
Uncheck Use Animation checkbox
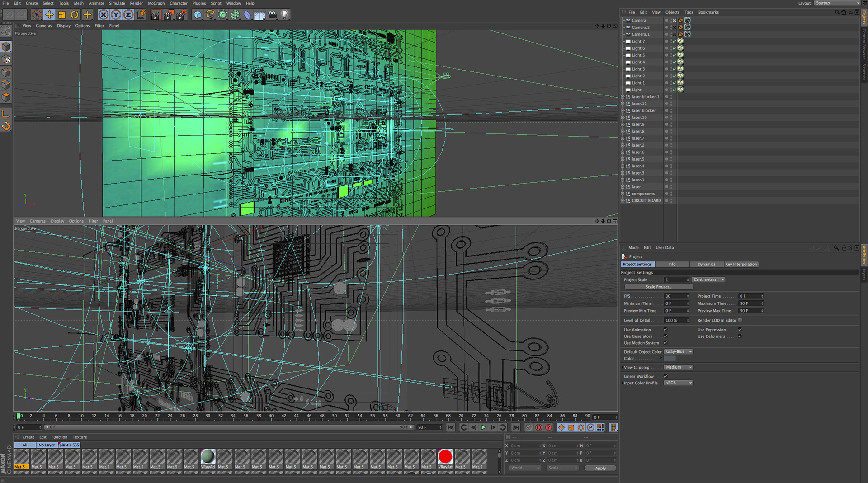(x=665, y=330)
